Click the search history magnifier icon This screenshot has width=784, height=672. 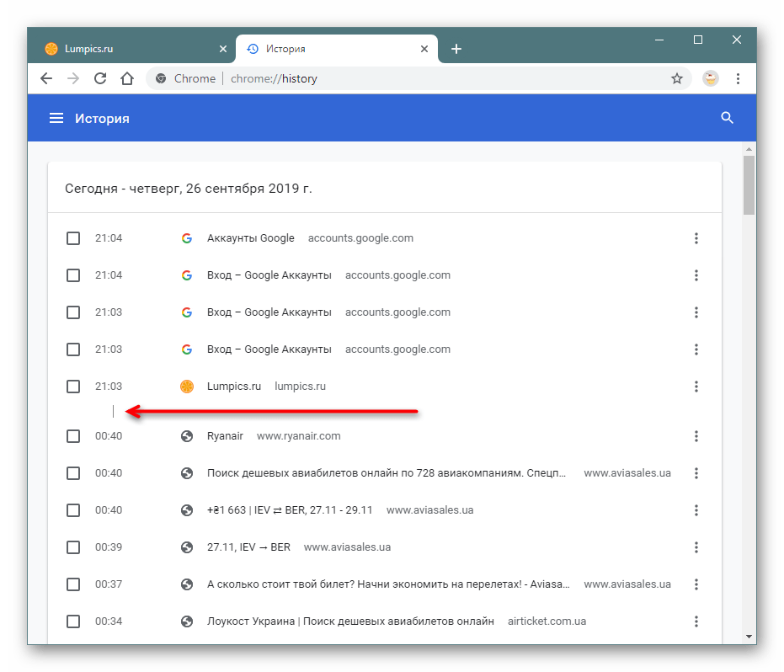click(x=728, y=119)
